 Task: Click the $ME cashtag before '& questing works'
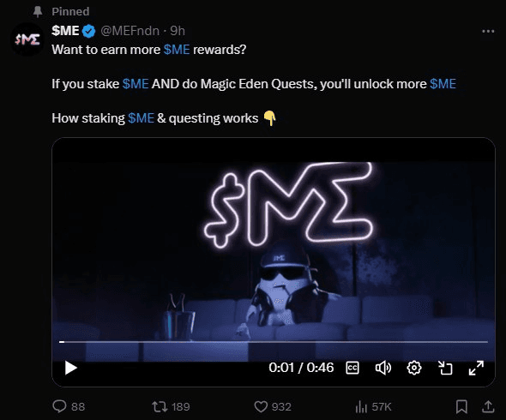141,118
